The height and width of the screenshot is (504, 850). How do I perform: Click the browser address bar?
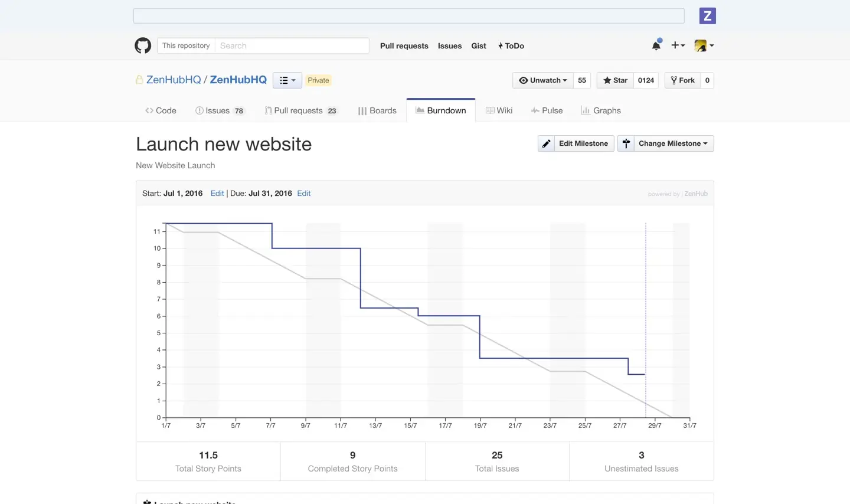pos(409,16)
